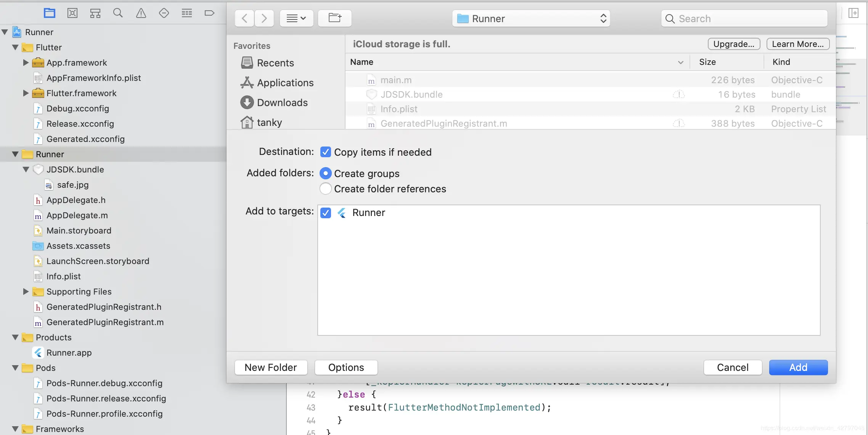This screenshot has height=435, width=868.
Task: Click the Options button
Action: coord(346,367)
